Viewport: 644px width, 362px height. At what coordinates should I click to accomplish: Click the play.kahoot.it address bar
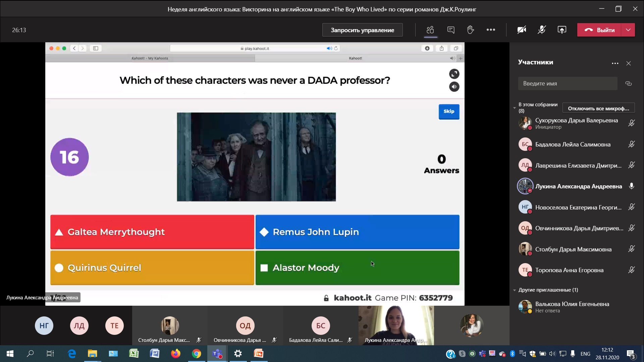click(255, 48)
